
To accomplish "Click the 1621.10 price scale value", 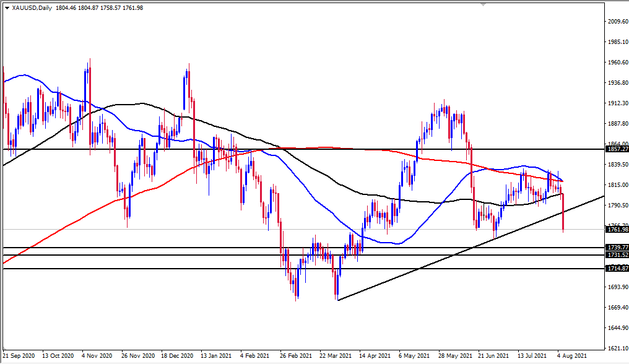I will (x=618, y=349).
